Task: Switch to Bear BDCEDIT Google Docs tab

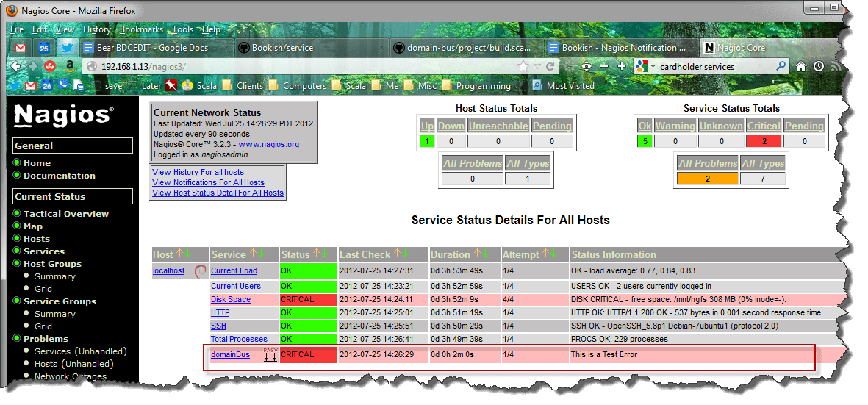Action: pos(155,48)
